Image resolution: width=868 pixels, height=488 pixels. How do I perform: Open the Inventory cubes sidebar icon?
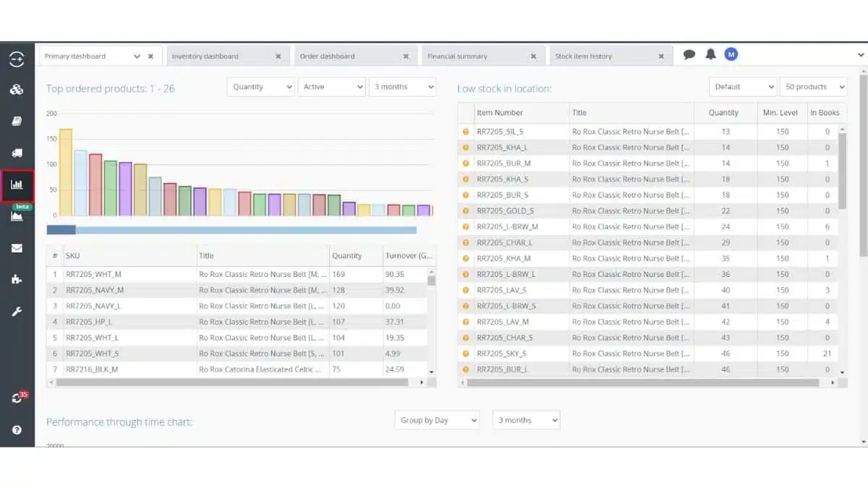[17, 90]
